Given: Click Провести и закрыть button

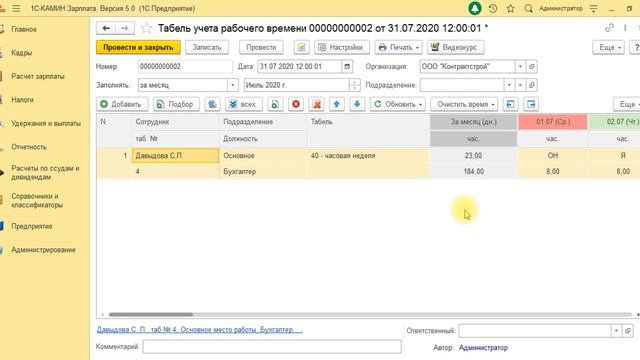Looking at the screenshot, I should (x=138, y=47).
